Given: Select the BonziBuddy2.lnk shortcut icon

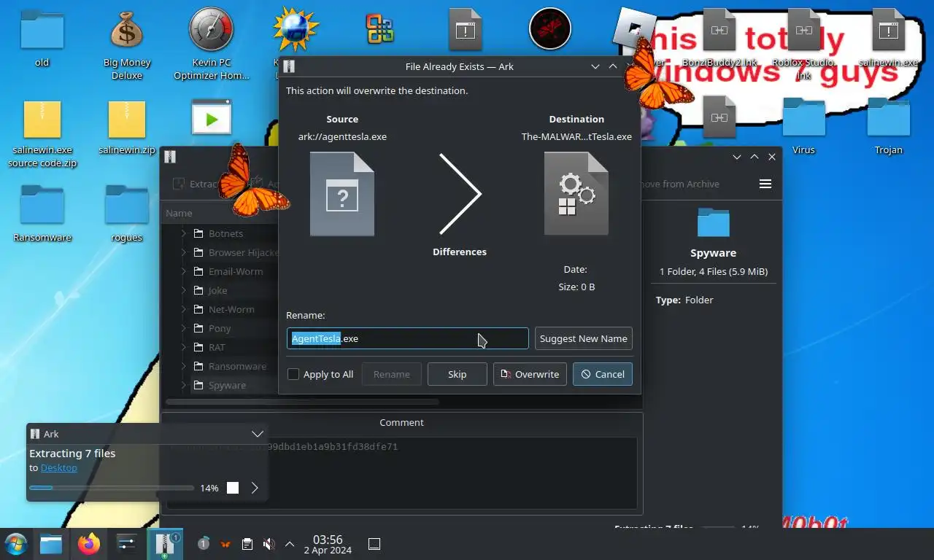Looking at the screenshot, I should (x=719, y=38).
